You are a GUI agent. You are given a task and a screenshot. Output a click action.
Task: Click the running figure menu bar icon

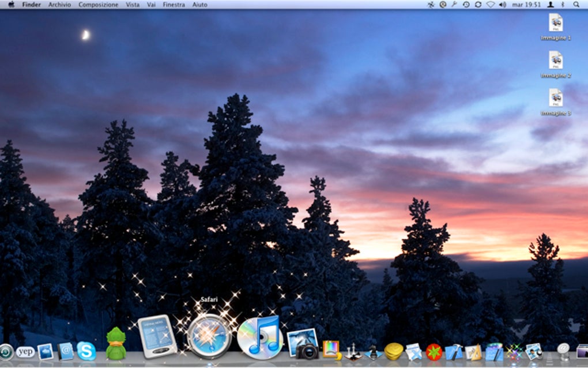click(431, 5)
